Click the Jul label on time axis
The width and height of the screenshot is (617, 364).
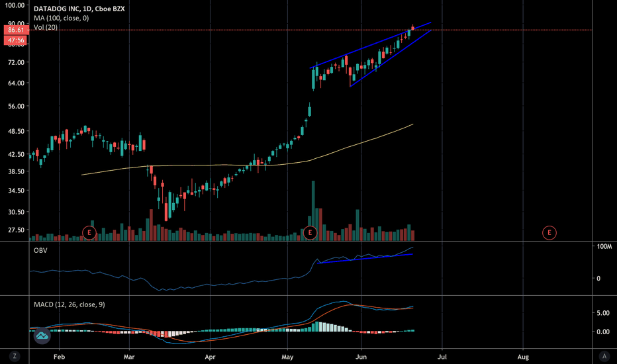pos(442,357)
